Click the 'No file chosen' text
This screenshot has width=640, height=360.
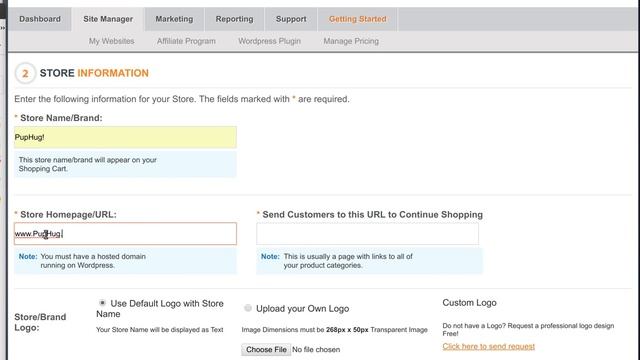tap(316, 349)
